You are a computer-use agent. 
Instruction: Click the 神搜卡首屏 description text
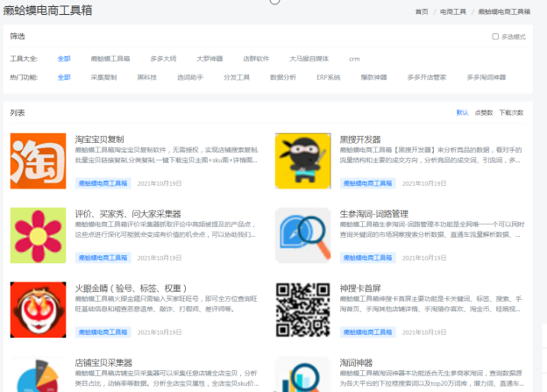click(x=430, y=303)
